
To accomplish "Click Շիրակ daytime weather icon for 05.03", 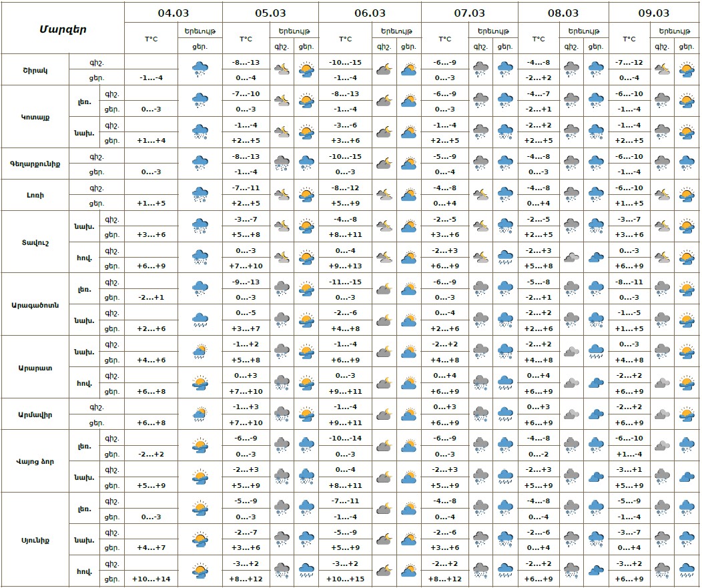I will (x=306, y=69).
